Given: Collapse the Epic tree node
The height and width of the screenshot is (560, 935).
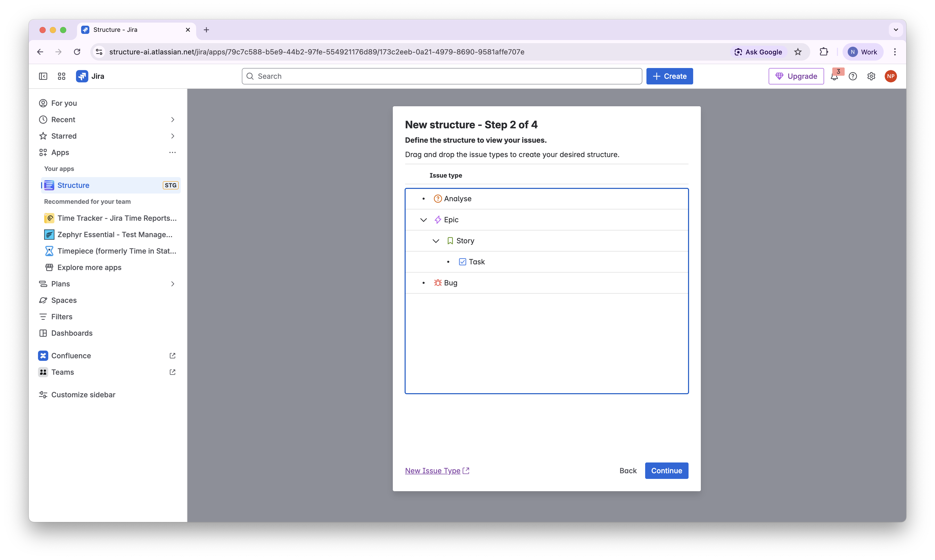Looking at the screenshot, I should click(x=424, y=220).
